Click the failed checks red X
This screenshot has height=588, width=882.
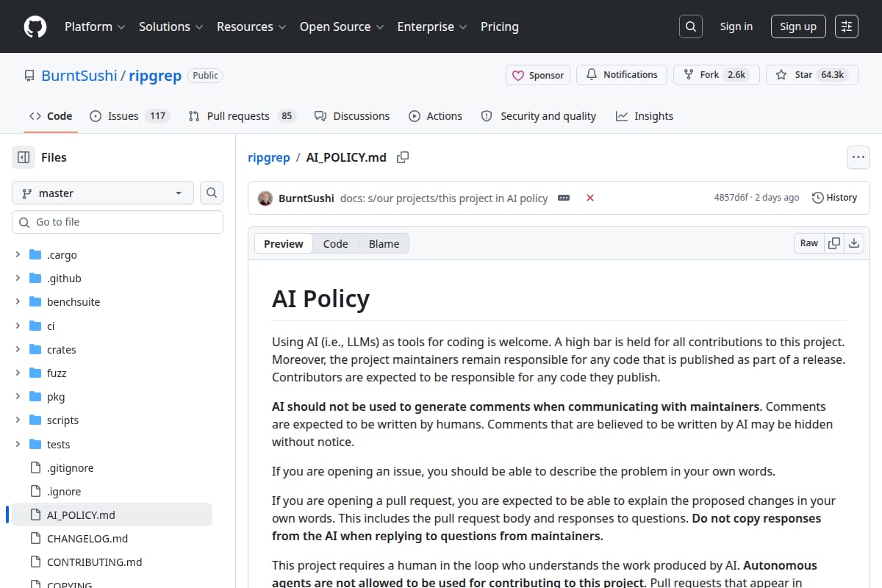pos(590,198)
